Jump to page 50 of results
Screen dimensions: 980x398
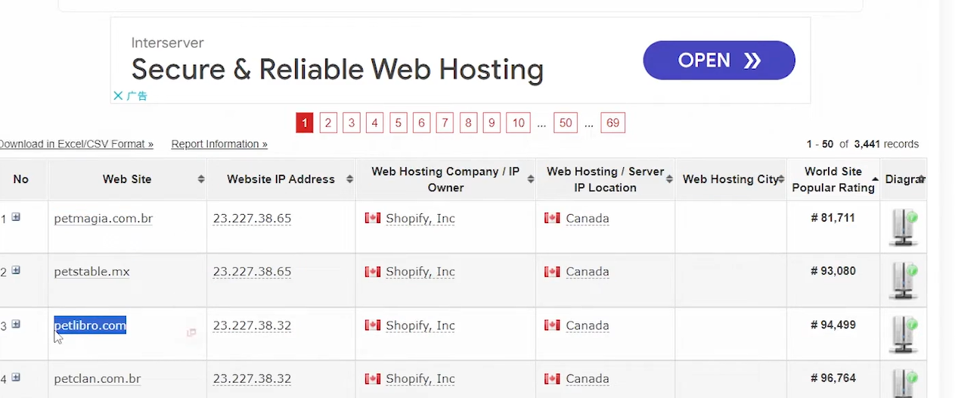[566, 123]
